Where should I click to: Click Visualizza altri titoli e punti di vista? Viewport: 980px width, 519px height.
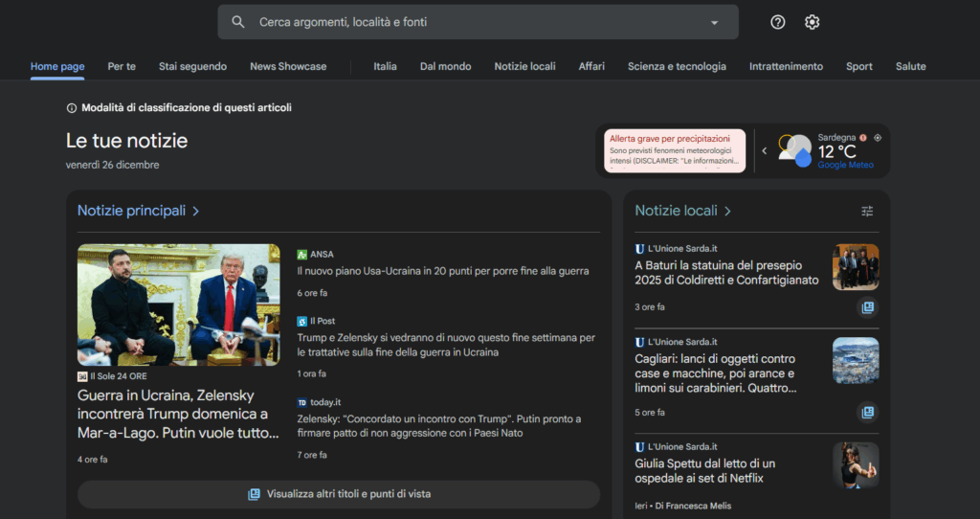click(x=339, y=494)
